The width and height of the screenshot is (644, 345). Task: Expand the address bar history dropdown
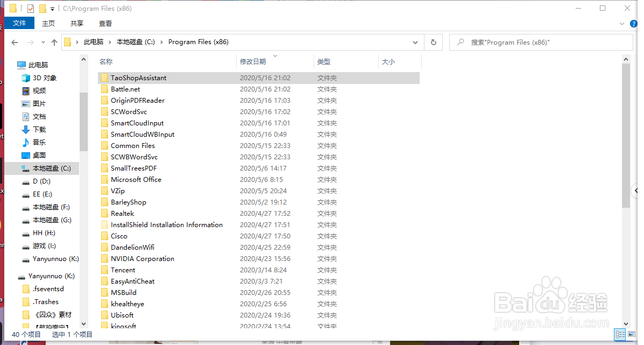415,43
